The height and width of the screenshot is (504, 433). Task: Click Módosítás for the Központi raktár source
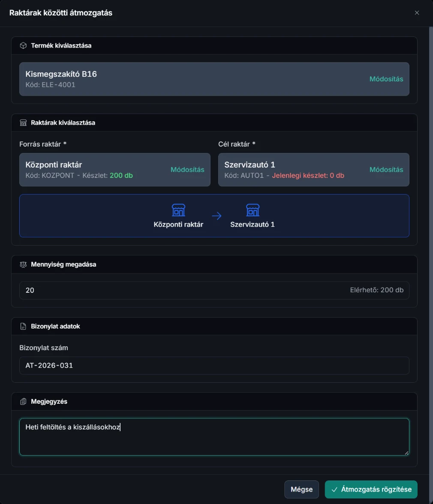click(x=187, y=170)
